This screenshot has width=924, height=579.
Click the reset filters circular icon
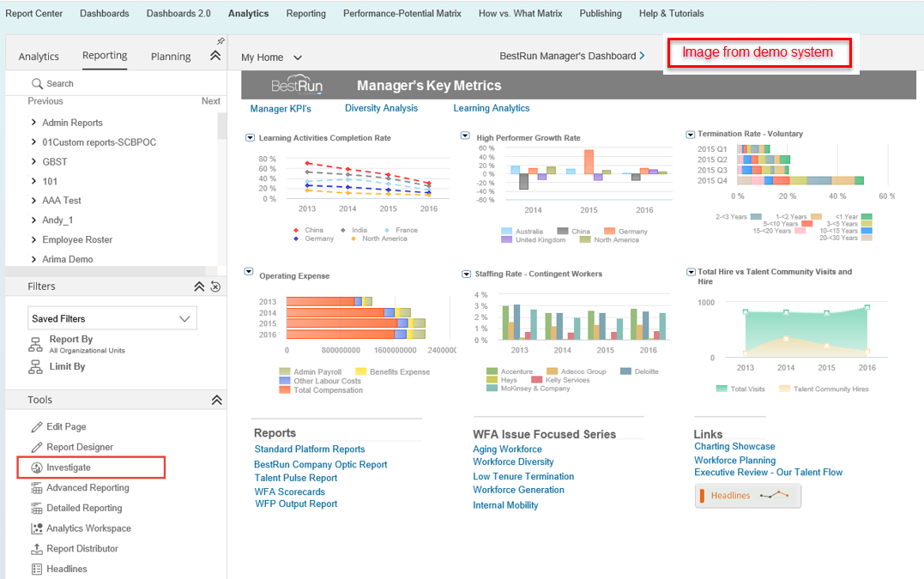[x=215, y=286]
